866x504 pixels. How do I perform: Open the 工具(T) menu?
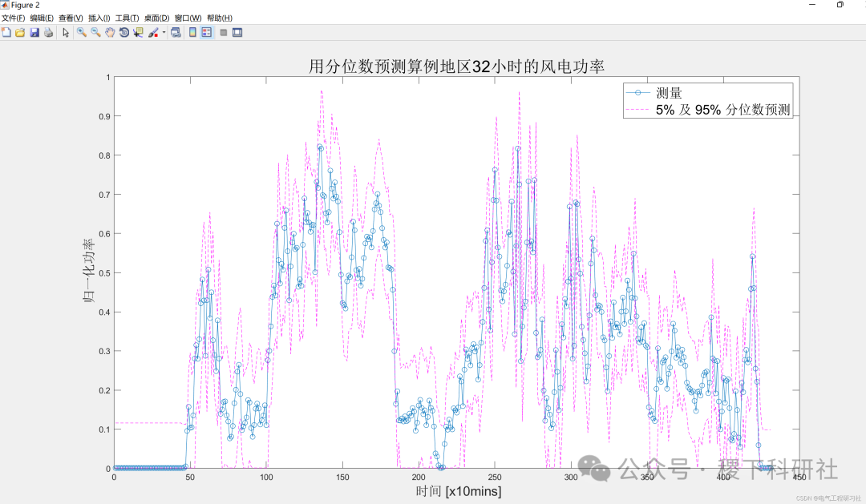click(127, 18)
